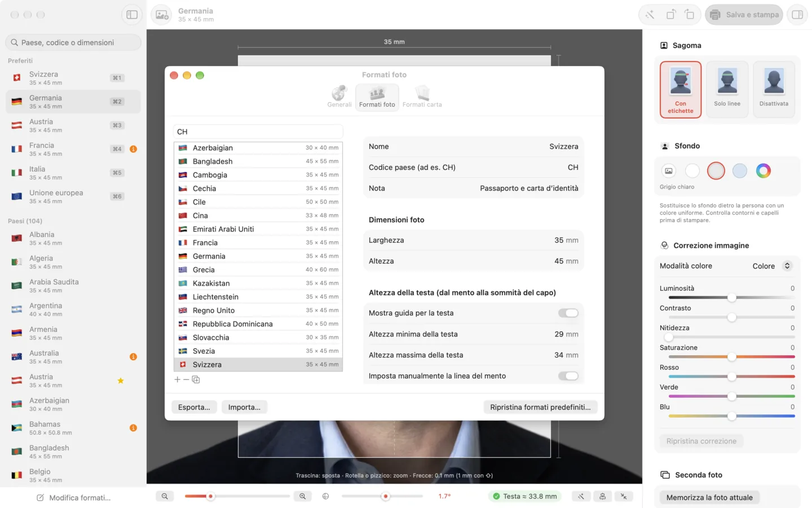Add a new format with the plus icon
Screen dimensions: 812x508
click(177, 379)
